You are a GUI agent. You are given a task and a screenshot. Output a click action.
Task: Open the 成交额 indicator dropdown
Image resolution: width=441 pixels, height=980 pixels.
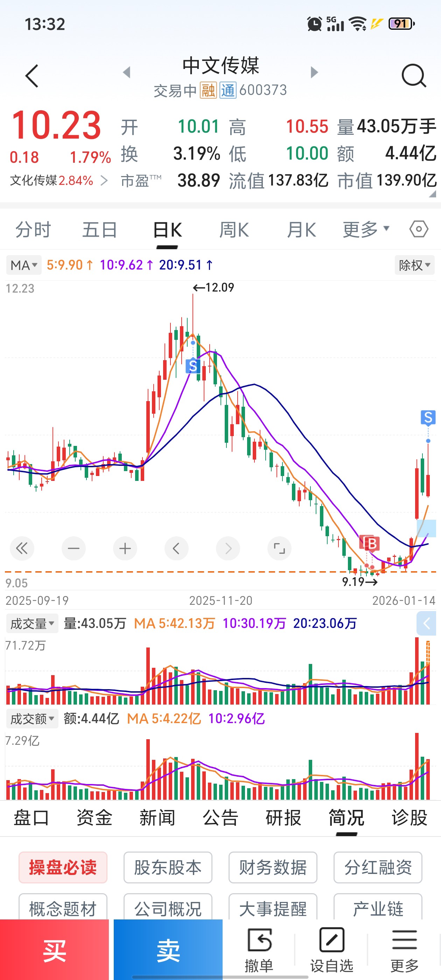tap(32, 718)
